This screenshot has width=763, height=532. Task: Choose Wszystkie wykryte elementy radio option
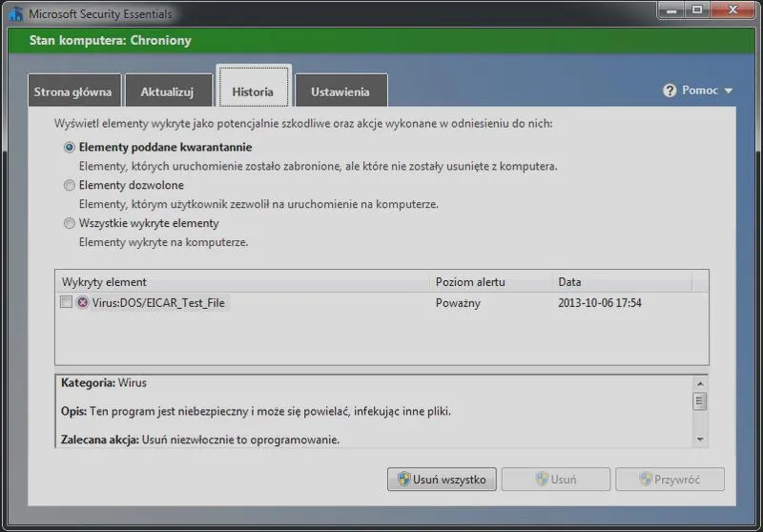point(69,223)
